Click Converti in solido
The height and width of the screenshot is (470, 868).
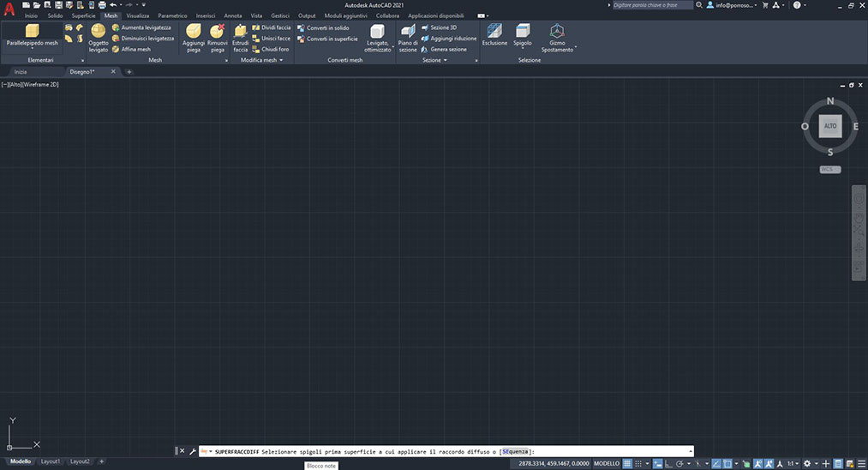click(323, 27)
